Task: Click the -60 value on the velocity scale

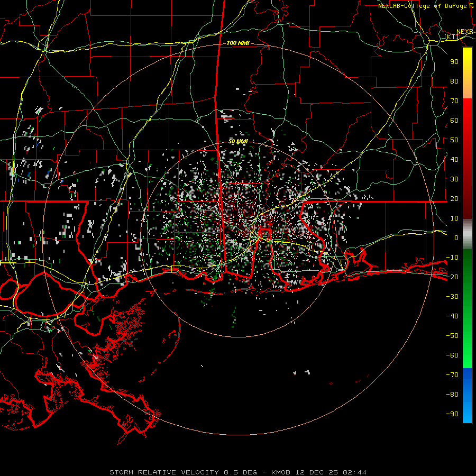Action: tap(452, 355)
